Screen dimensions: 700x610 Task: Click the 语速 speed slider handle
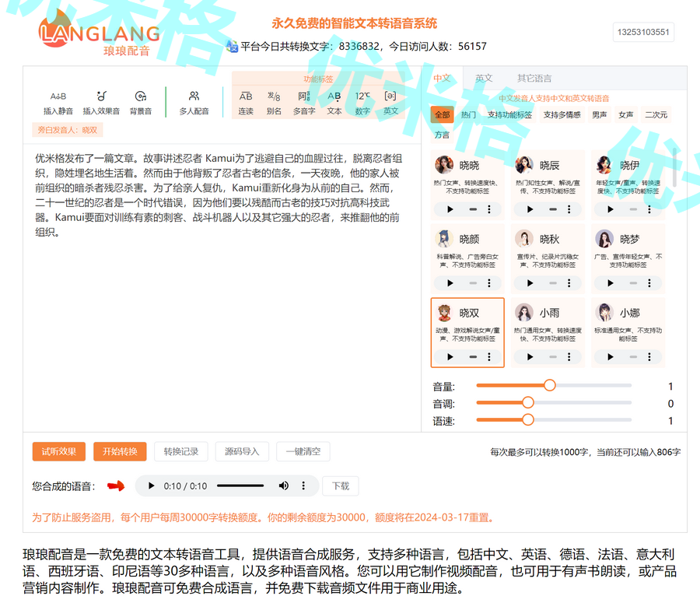[x=528, y=419]
